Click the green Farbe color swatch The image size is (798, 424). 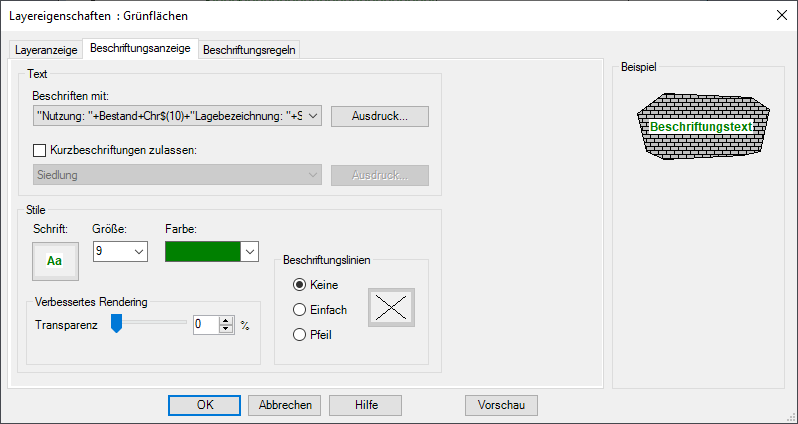[x=203, y=251]
